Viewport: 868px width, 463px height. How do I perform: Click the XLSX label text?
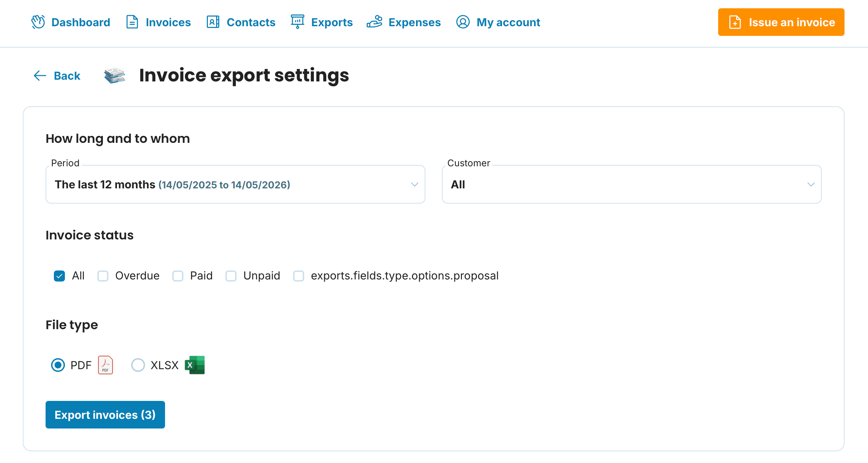(165, 365)
